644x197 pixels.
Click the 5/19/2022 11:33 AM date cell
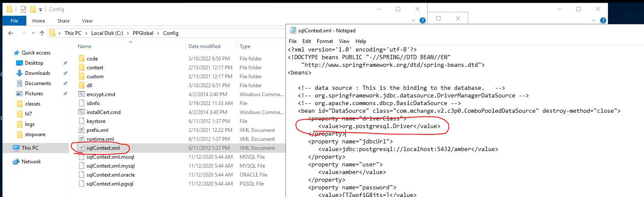click(211, 103)
